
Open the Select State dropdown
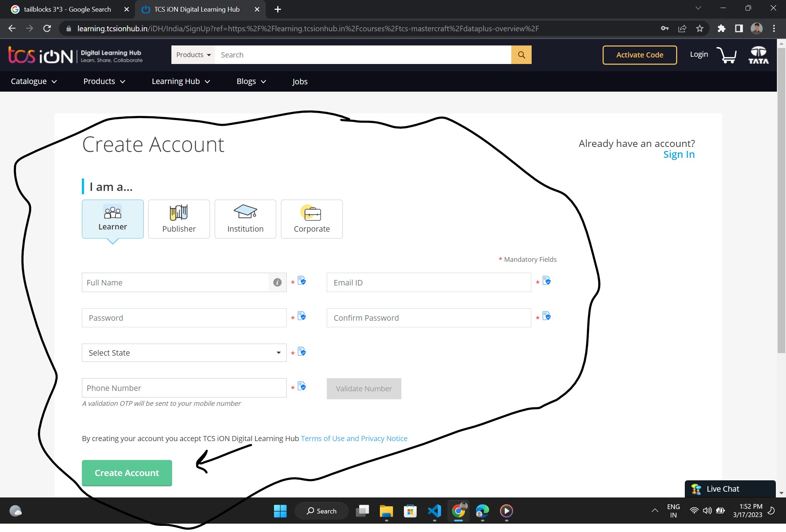pyautogui.click(x=184, y=353)
